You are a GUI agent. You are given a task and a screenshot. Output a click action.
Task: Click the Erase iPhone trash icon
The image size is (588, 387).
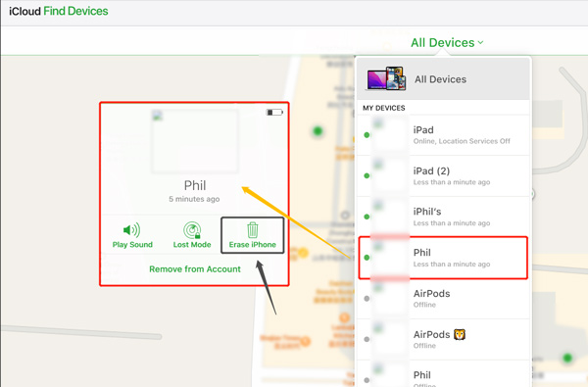253,230
